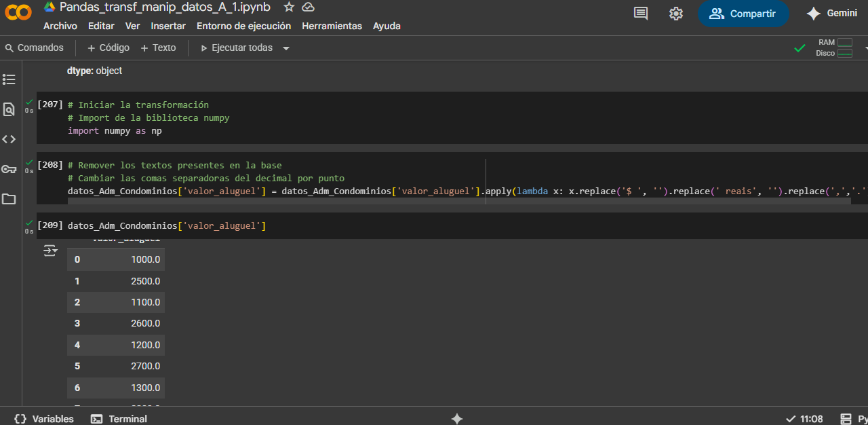Viewport: 868px width, 425px height.
Task: Star the notebook with the star icon
Action: click(289, 7)
